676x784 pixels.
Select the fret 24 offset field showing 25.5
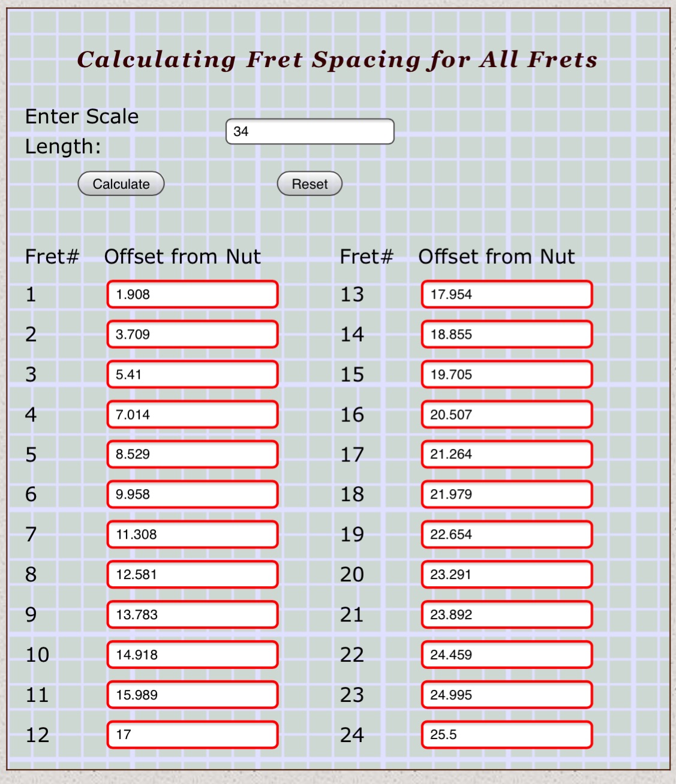(507, 735)
